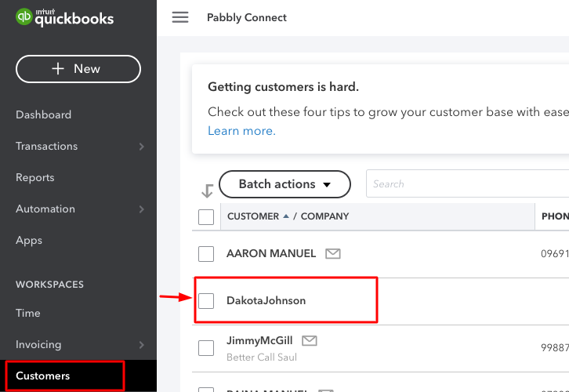The width and height of the screenshot is (569, 392).
Task: Check the AARON MANUEL row checkbox
Action: point(206,254)
